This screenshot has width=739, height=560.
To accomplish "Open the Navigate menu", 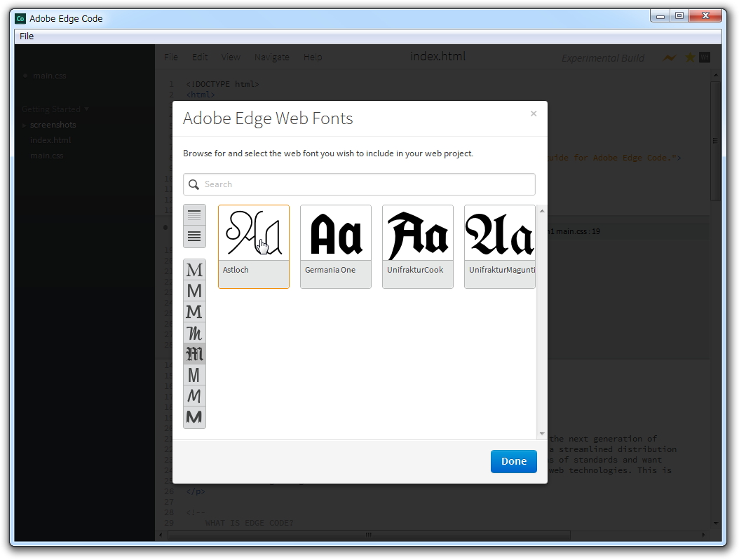I will click(272, 57).
